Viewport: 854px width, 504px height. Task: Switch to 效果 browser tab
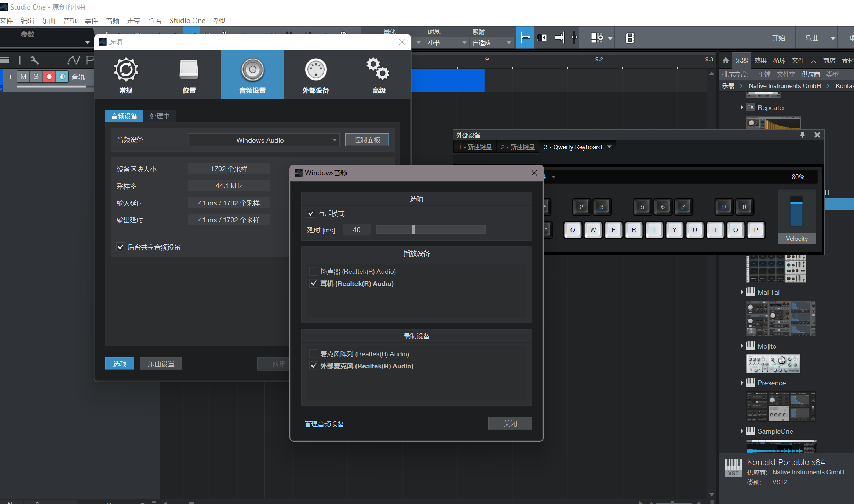tap(760, 60)
